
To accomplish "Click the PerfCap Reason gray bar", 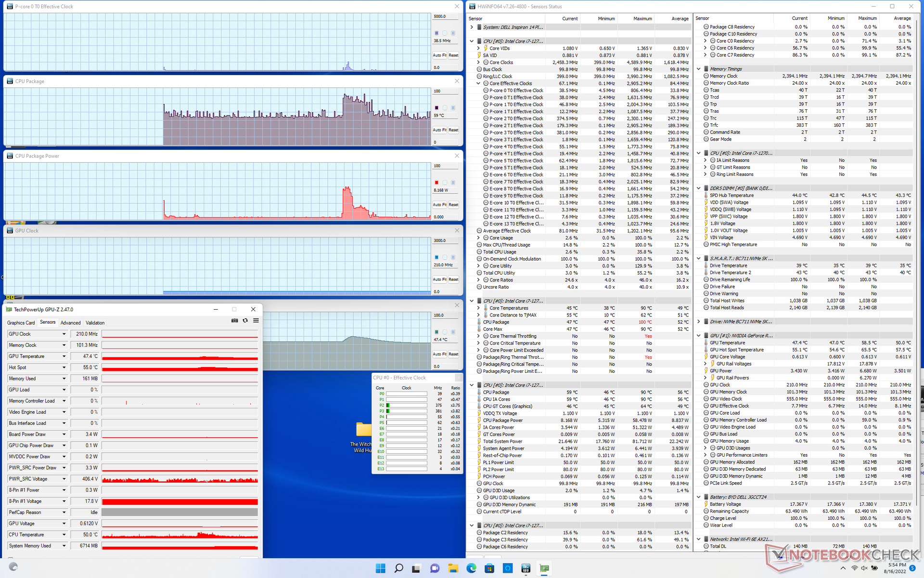I will (x=180, y=512).
